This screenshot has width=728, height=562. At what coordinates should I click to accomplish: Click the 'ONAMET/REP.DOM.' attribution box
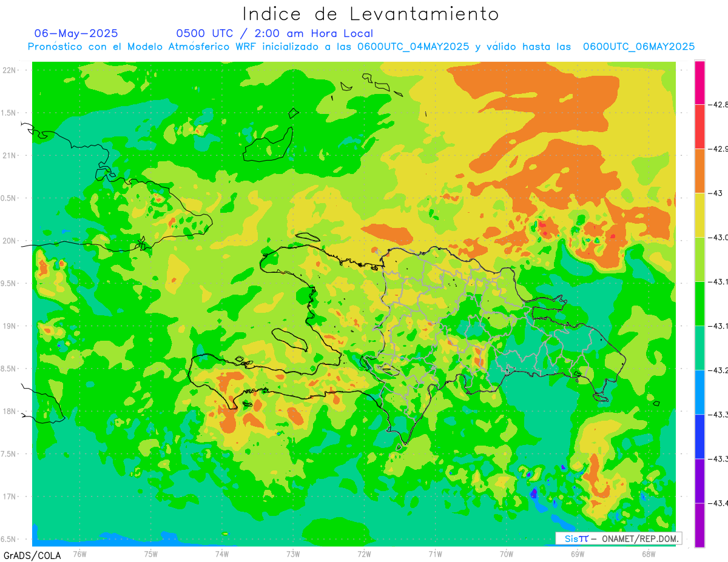(619, 538)
